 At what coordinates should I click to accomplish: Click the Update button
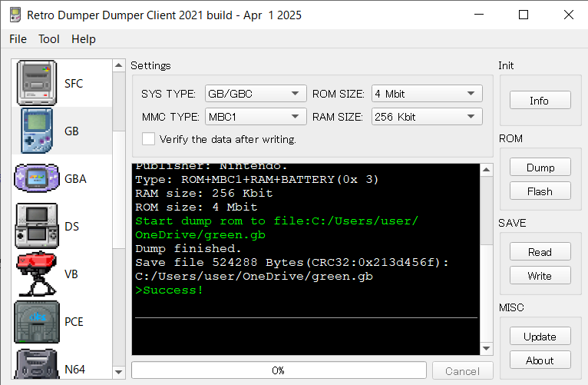pos(540,336)
